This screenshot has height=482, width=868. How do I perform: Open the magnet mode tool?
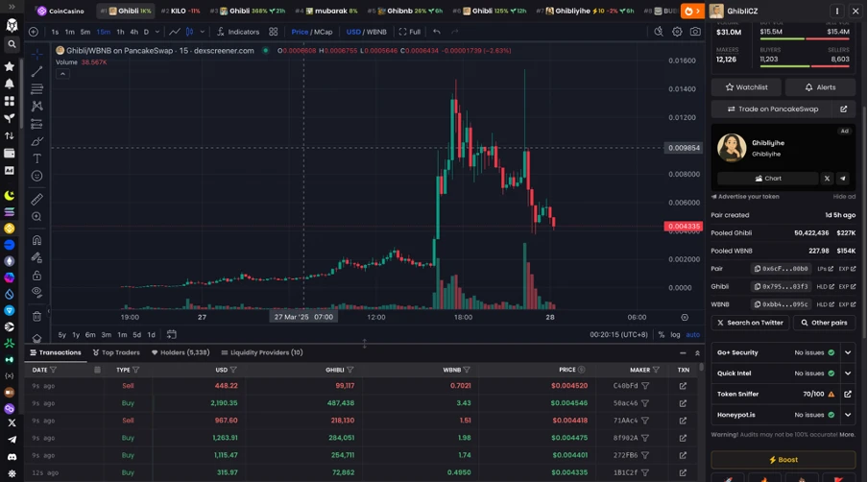click(x=36, y=240)
